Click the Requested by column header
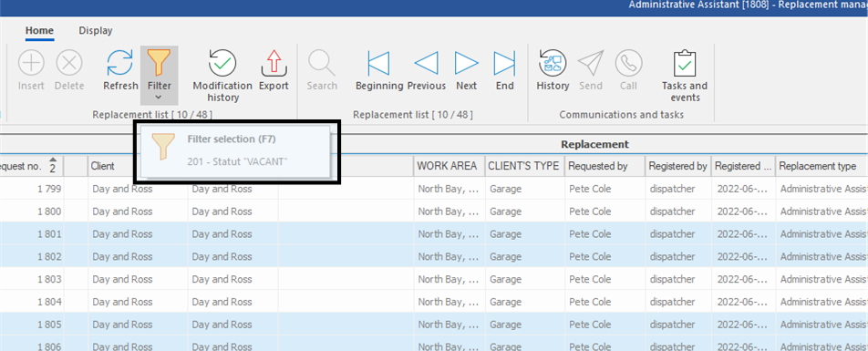 pos(604,166)
